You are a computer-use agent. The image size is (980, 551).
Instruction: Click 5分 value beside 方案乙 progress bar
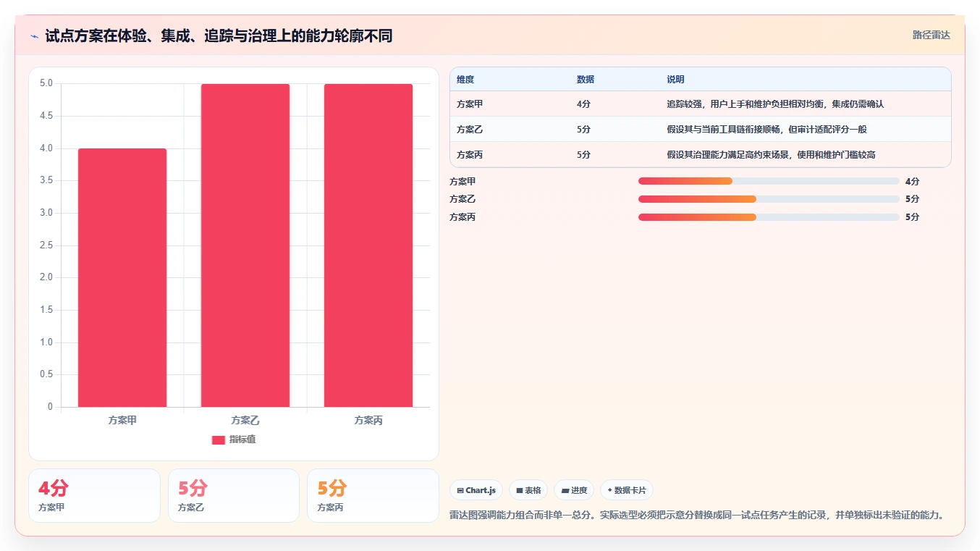(912, 199)
